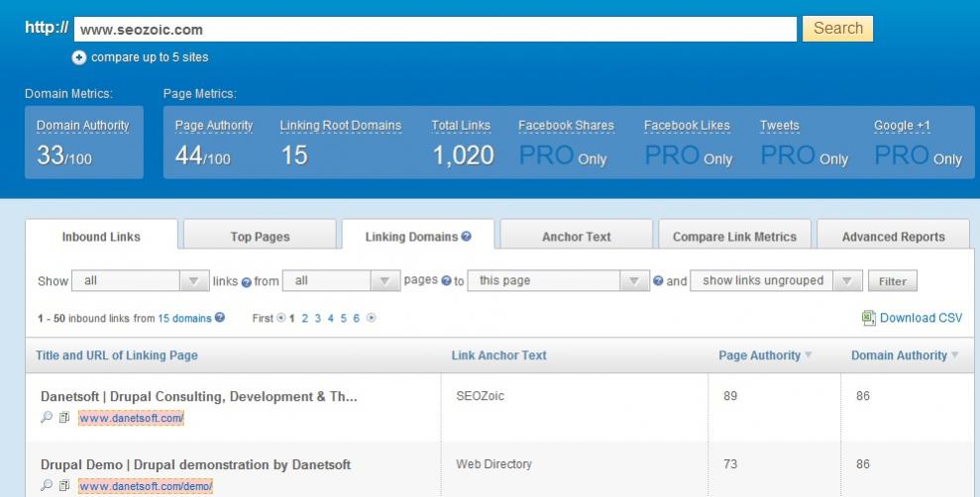The image size is (980, 497).
Task: Click the help icon after 'links'
Action: click(x=247, y=282)
